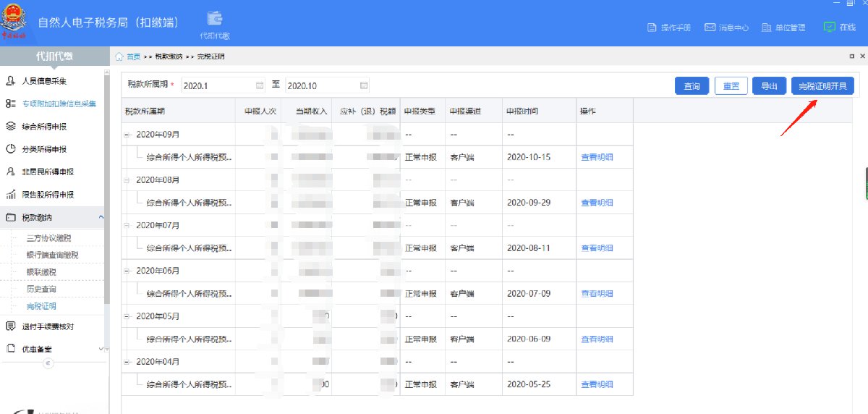
Task: Click the 导出 export button
Action: 769,86
